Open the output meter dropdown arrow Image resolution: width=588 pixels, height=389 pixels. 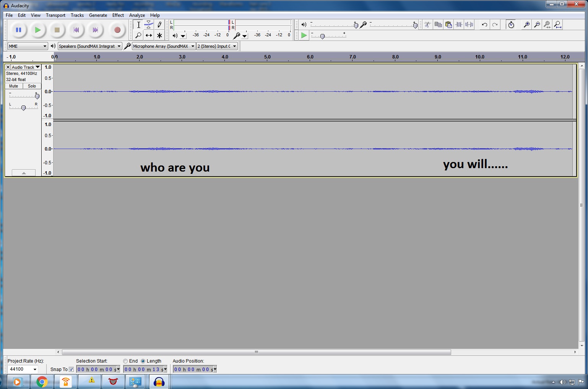(183, 36)
